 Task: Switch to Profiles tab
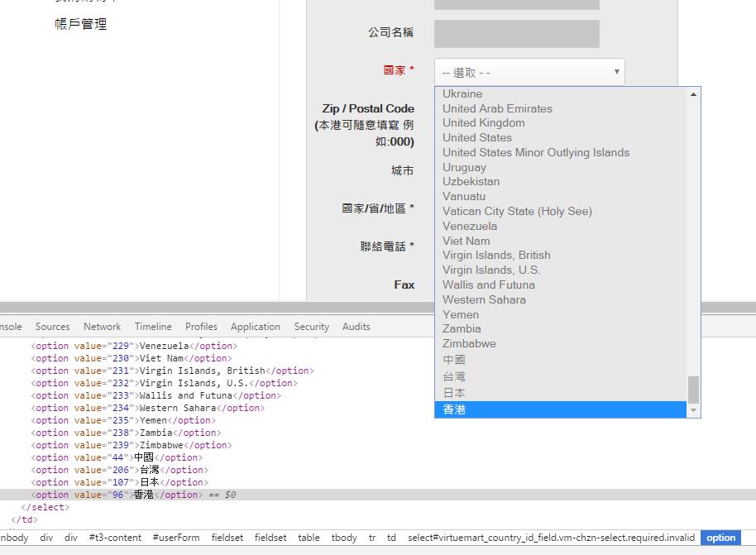(x=201, y=327)
